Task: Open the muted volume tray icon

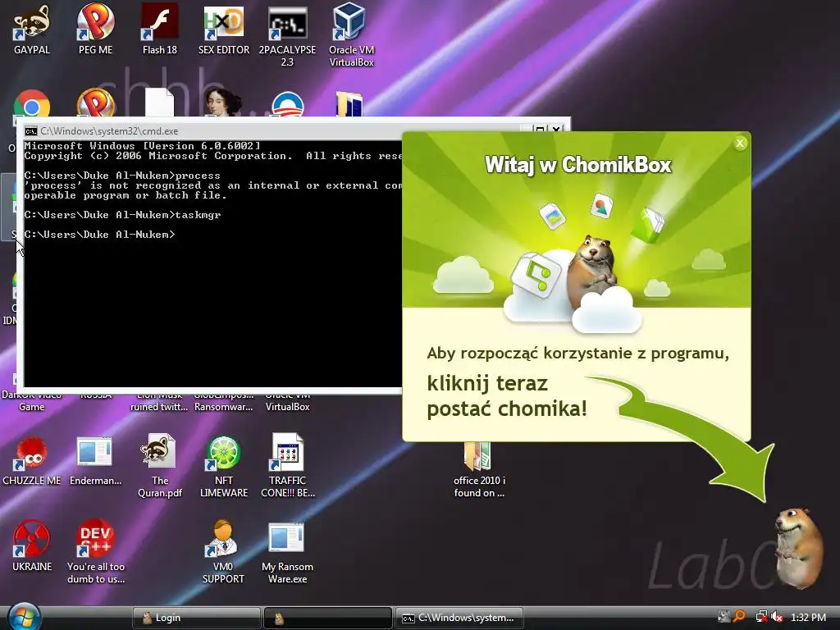Action: click(778, 617)
